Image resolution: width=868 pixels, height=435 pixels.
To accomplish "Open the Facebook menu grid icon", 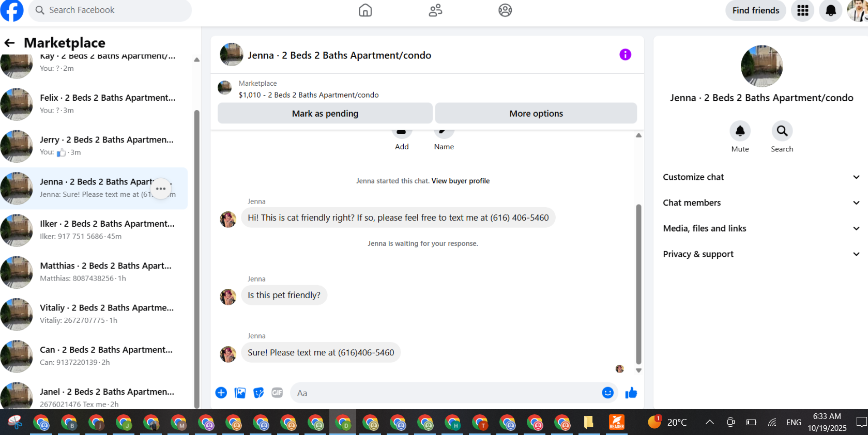I will (803, 10).
